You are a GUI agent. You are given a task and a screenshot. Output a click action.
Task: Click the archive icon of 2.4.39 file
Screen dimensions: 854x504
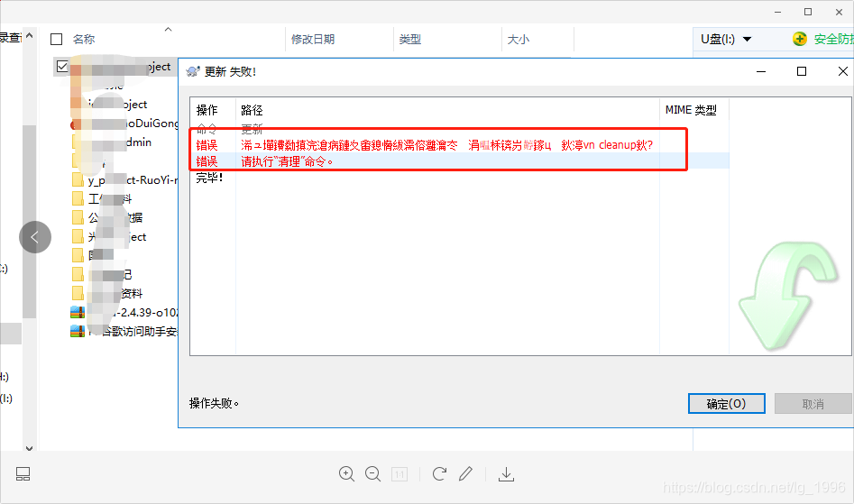click(x=78, y=313)
